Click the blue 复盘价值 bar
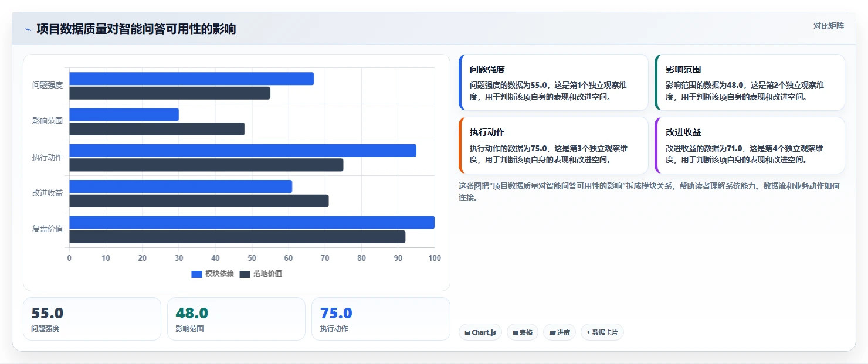This screenshot has width=868, height=364. pos(252,222)
